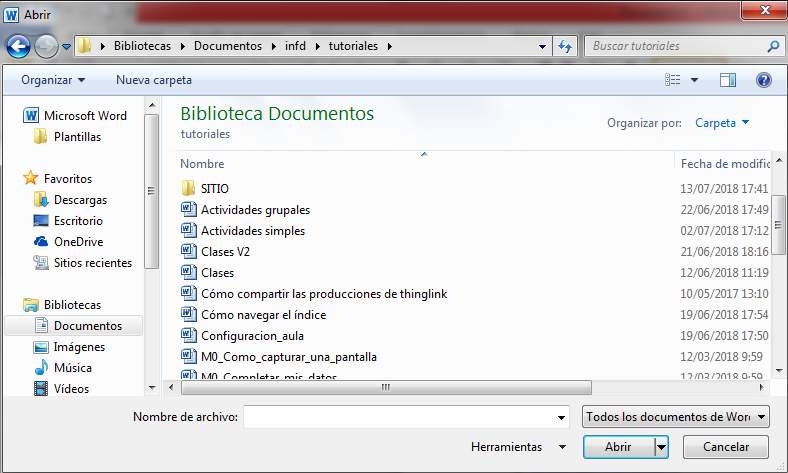788x473 pixels.
Task: Click the change view icon in toolbar
Action: click(674, 80)
